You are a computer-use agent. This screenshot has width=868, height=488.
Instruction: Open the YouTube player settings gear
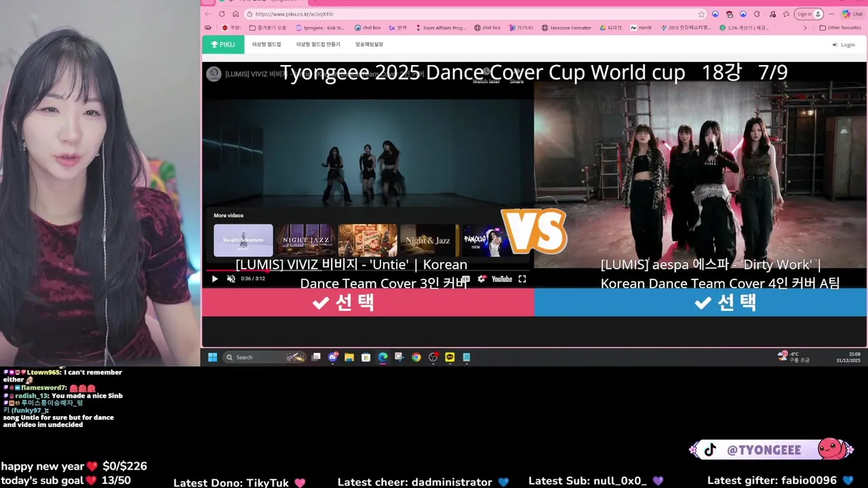[x=482, y=279]
